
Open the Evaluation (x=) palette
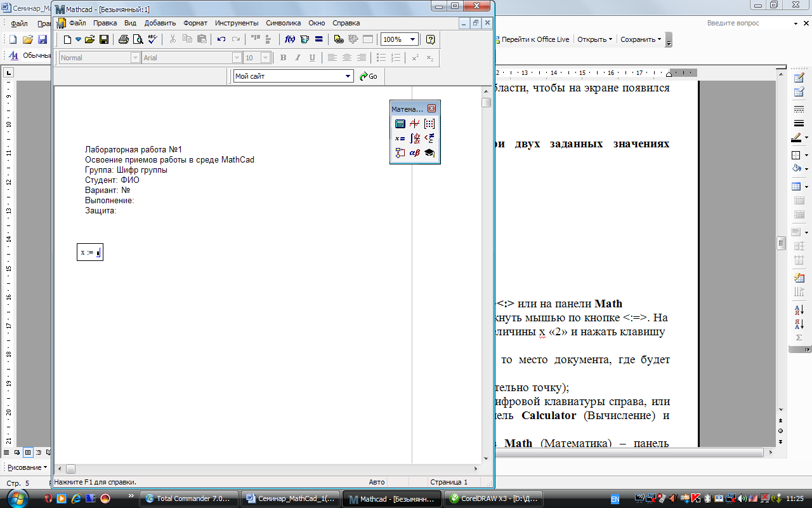coord(400,138)
